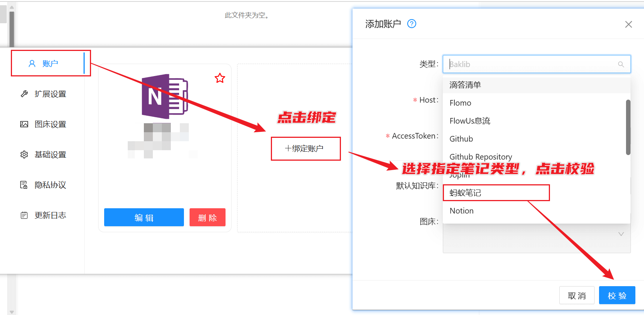Close the 添加账户 dialog
Image resolution: width=644 pixels, height=315 pixels.
coord(629,24)
